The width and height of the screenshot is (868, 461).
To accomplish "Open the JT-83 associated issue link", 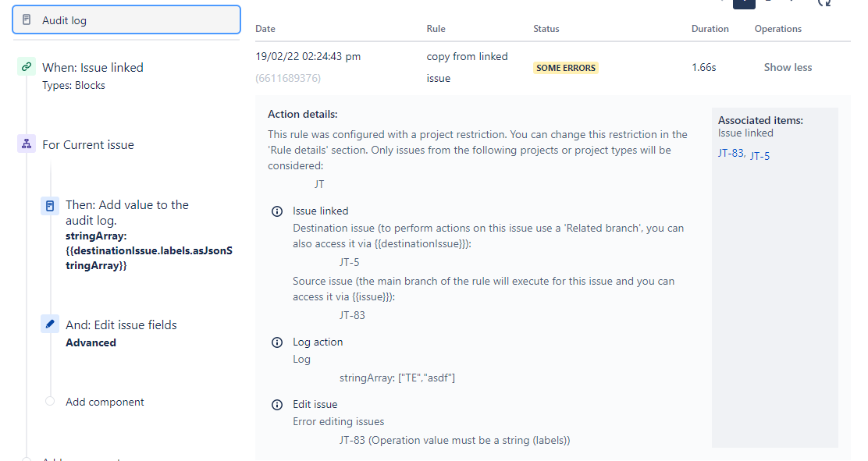I will 731,154.
